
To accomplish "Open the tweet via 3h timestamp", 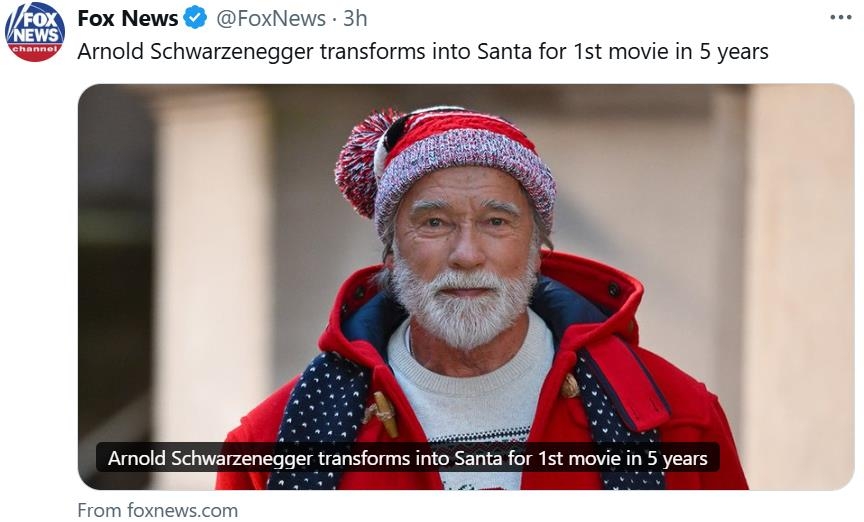I will (x=355, y=18).
